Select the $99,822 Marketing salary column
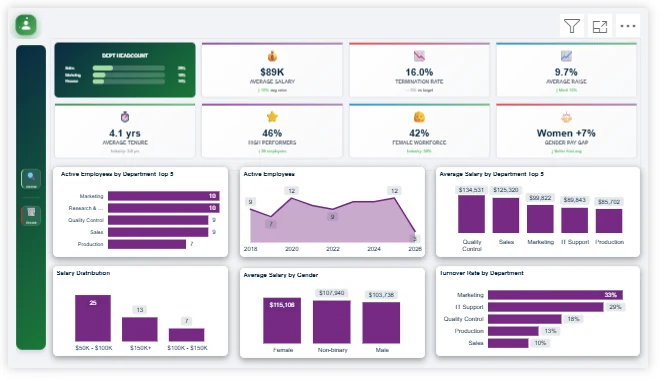Viewport: 667px width, 381px height. 540,219
